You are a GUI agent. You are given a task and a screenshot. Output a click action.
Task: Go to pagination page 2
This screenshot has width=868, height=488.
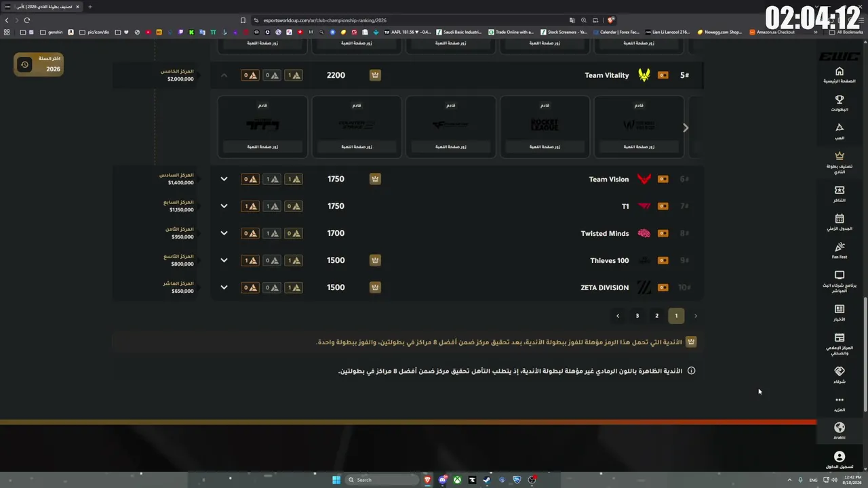click(656, 316)
